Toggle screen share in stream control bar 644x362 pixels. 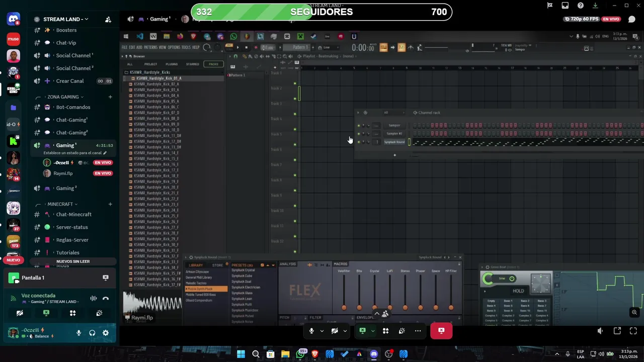point(362,331)
